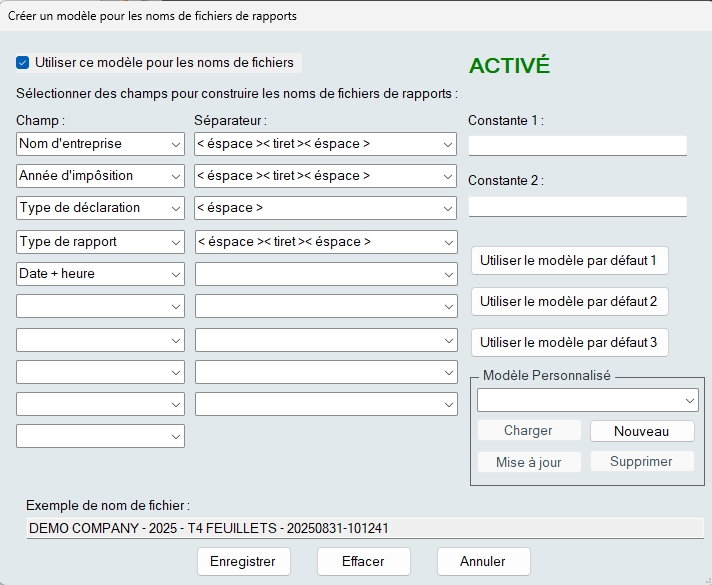Click into the Constante 1 text field
This screenshot has width=712, height=585.
click(x=577, y=146)
